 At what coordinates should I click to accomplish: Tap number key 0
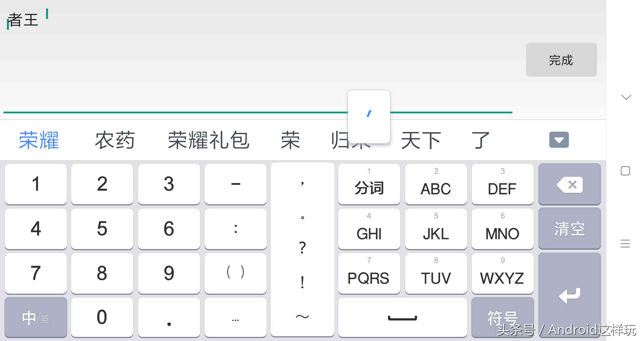point(102,317)
